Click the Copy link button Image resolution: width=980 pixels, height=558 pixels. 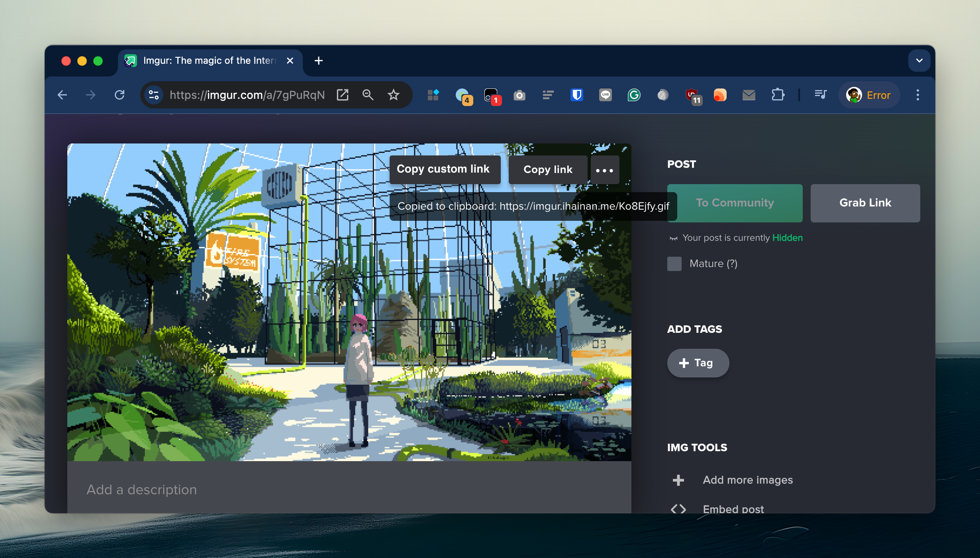(x=548, y=169)
